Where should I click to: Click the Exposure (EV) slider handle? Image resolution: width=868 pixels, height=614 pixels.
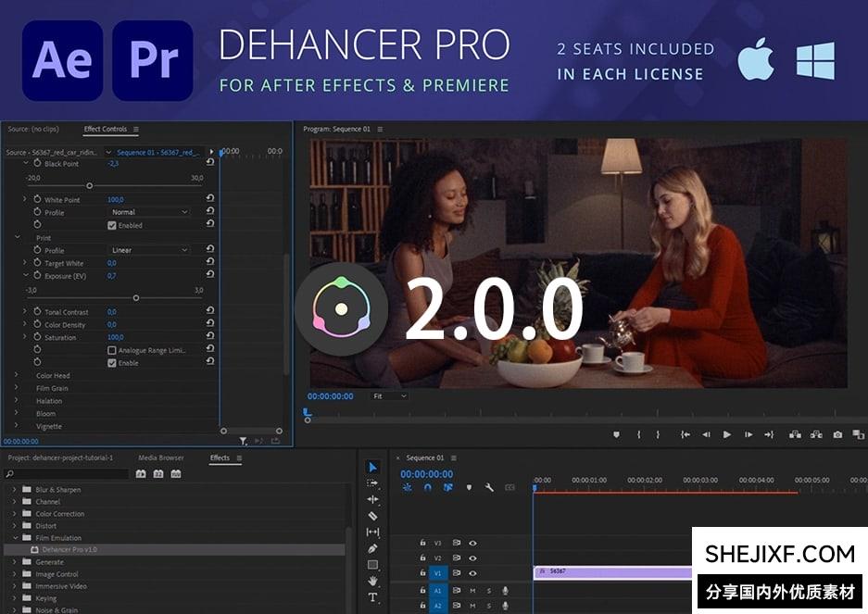[x=136, y=298]
